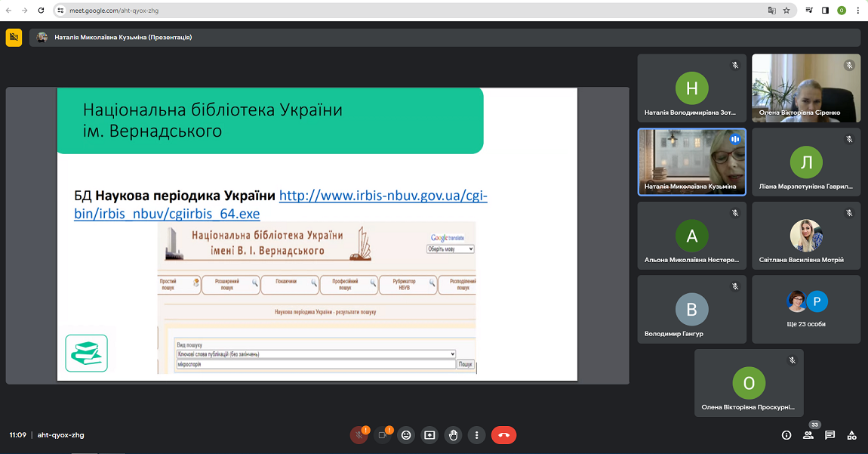Image resolution: width=868 pixels, height=454 pixels.
Task: Select the Професійний пошук tab on slide
Action: (349, 284)
